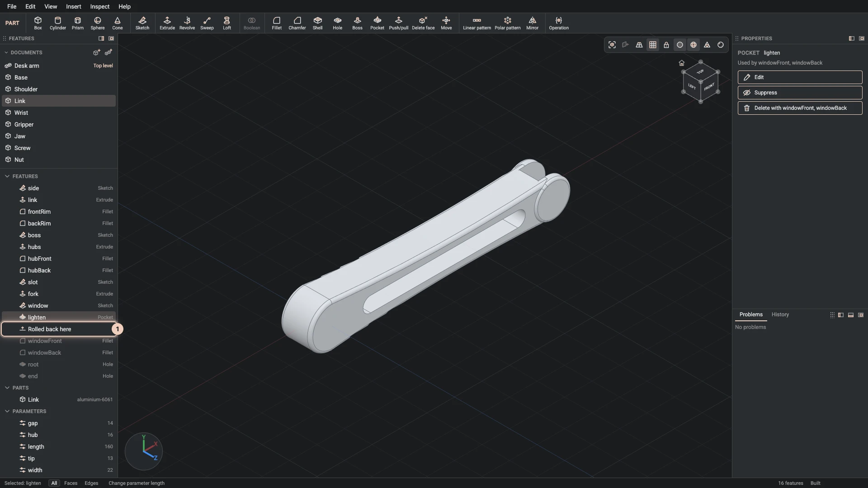This screenshot has height=488, width=868.
Task: Apply the Chamfer tool
Action: tap(297, 23)
